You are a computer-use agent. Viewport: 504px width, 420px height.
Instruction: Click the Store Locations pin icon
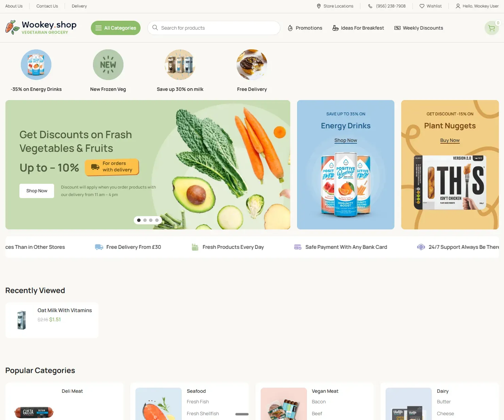319,6
